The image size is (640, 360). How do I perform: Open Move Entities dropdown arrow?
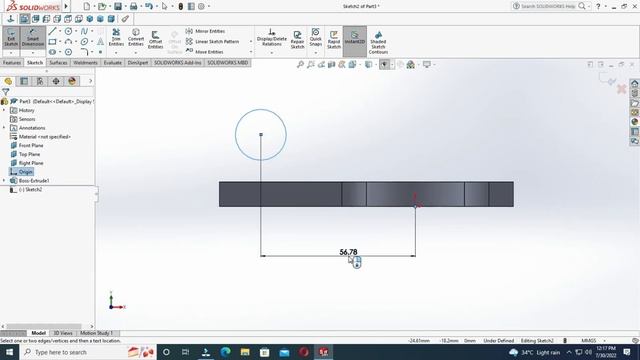tap(251, 52)
